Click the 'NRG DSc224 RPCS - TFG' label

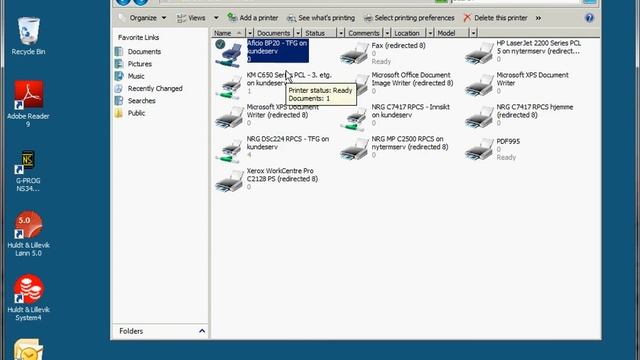pyautogui.click(x=288, y=143)
